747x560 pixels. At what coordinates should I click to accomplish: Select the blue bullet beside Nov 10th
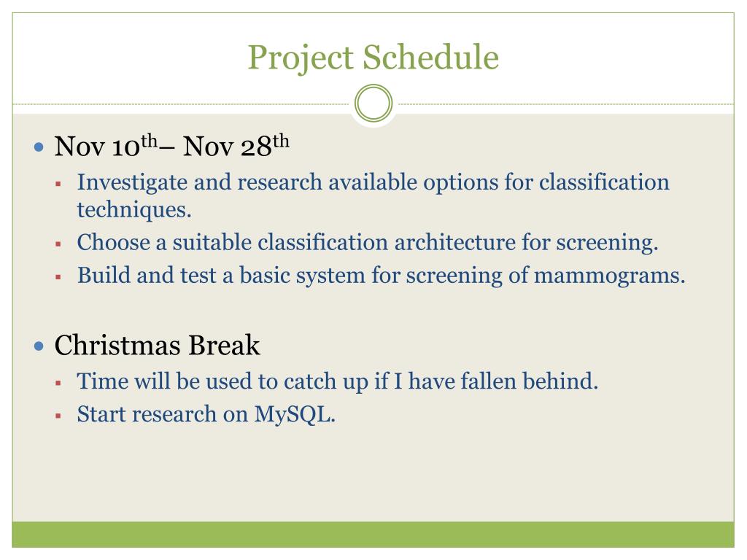point(39,147)
